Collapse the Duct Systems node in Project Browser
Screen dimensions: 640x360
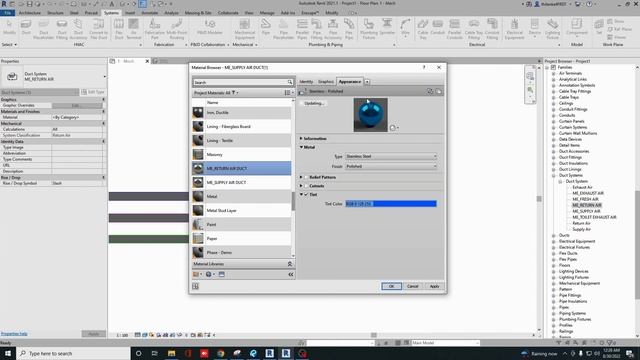pyautogui.click(x=554, y=176)
